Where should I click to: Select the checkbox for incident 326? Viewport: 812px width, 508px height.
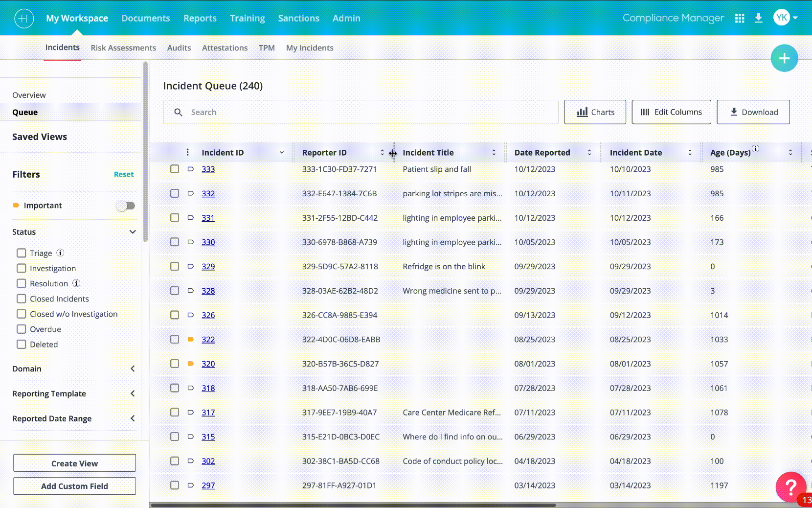(x=175, y=315)
